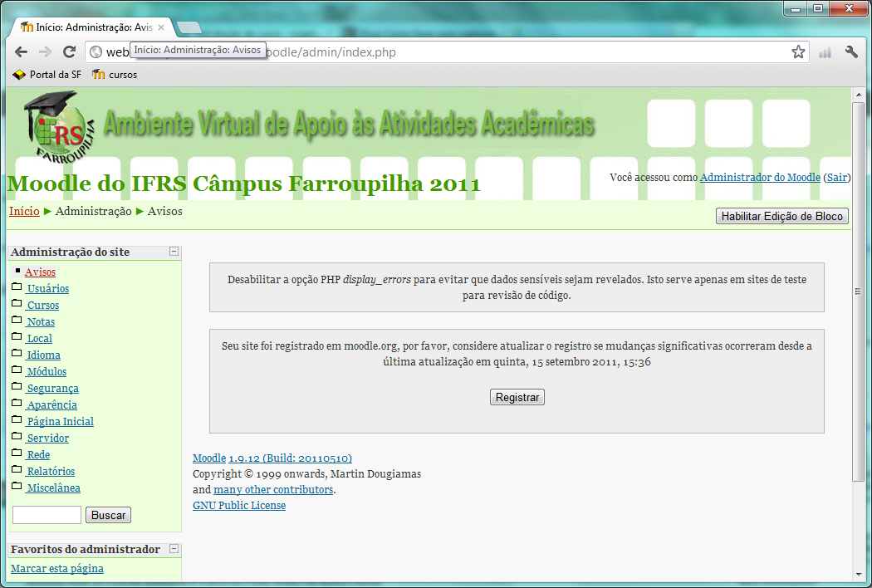Open the Chrome wrench settings menu
This screenshot has height=588, width=872.
pos(851,52)
